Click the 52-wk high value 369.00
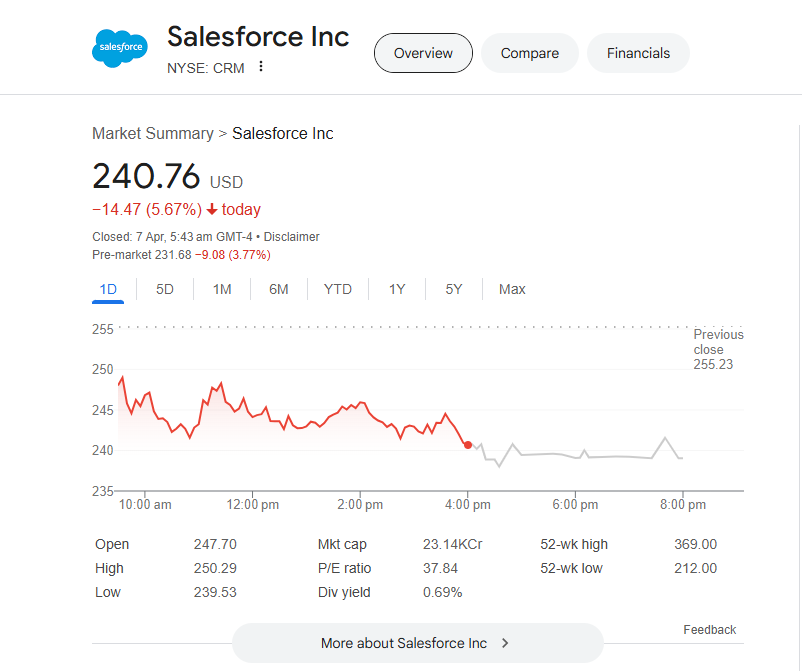Viewport: 802px width, 671px height. (695, 544)
